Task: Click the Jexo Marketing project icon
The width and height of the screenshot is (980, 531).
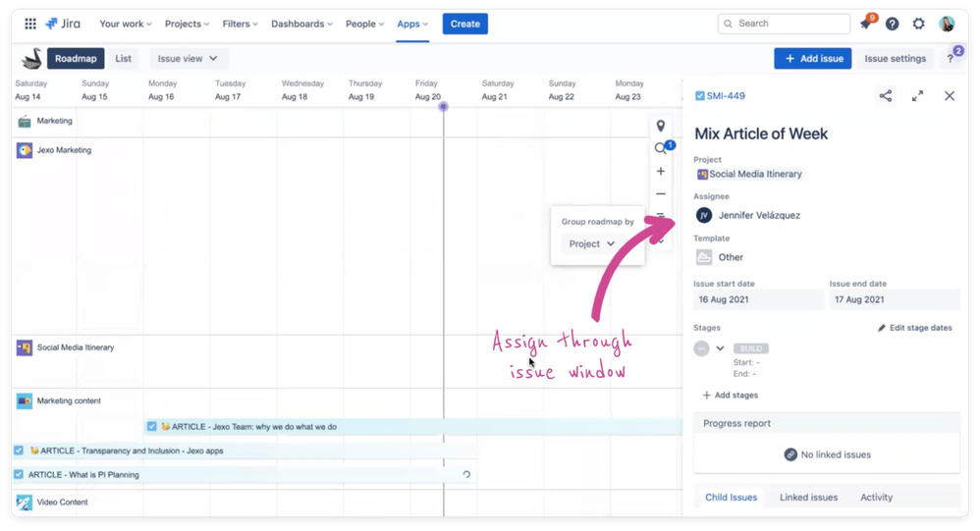Action: [25, 150]
